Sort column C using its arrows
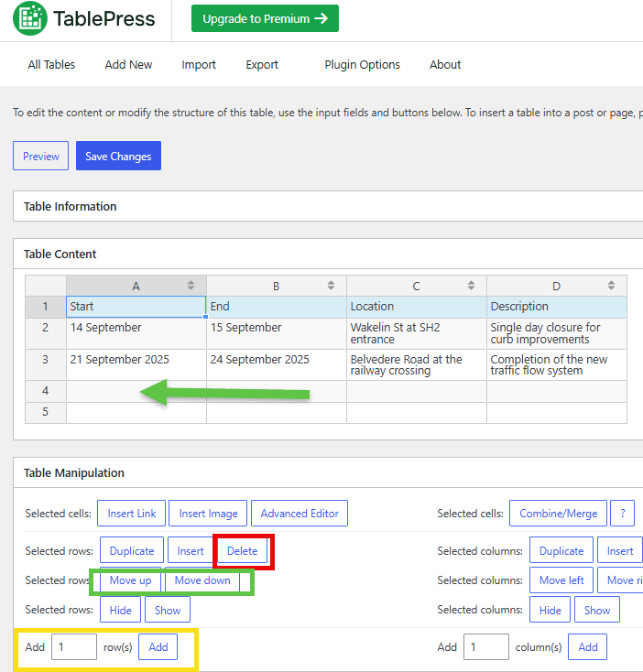 point(471,286)
